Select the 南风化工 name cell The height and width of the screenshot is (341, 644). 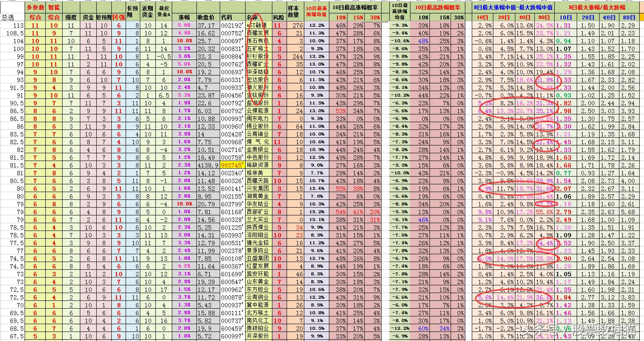pos(258,321)
